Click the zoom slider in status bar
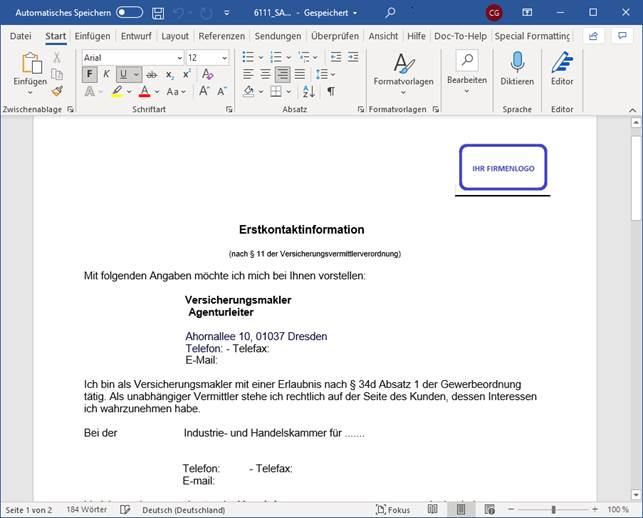The height and width of the screenshot is (518, 643). [552, 509]
